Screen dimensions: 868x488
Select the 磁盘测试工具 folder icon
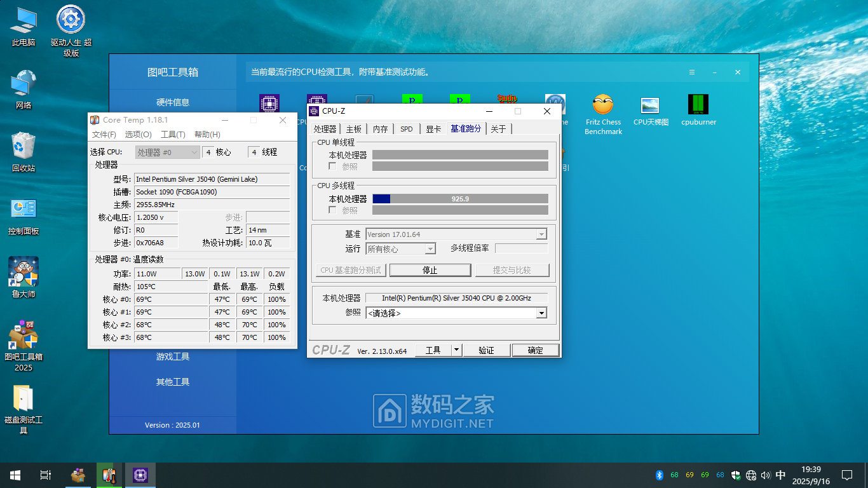(24, 409)
